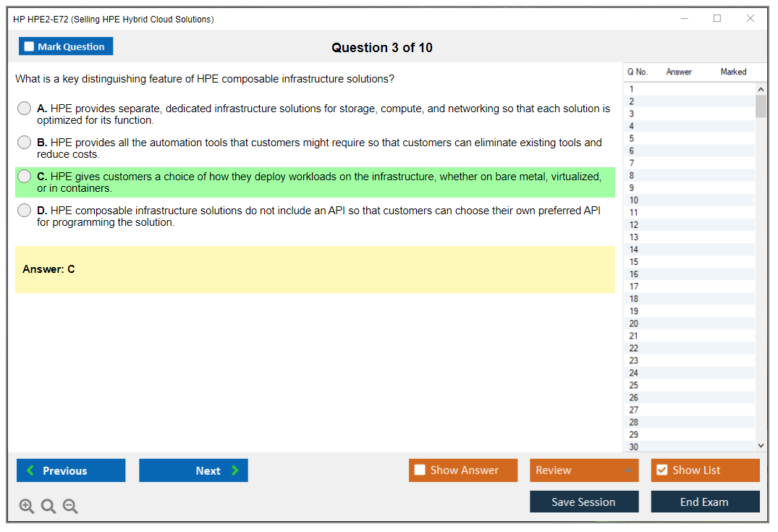Click the zoom in magnifier icon
Screen dimensions: 778x532
click(x=27, y=507)
